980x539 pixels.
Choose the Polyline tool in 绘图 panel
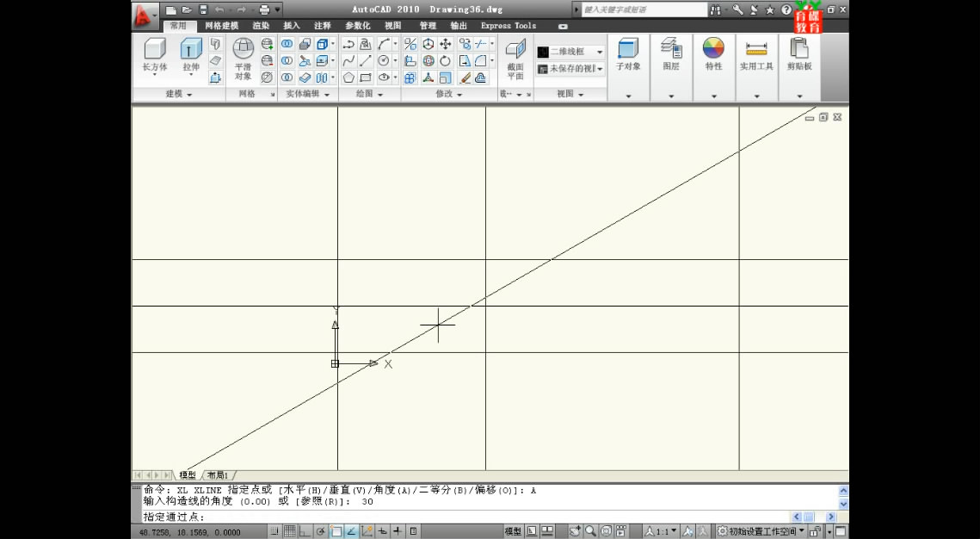(x=348, y=44)
